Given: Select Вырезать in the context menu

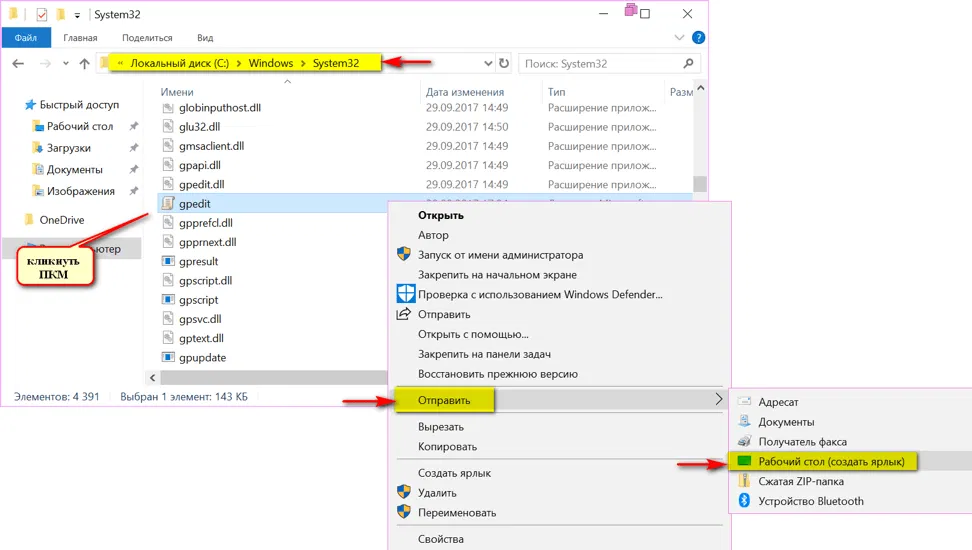Looking at the screenshot, I should tap(441, 427).
